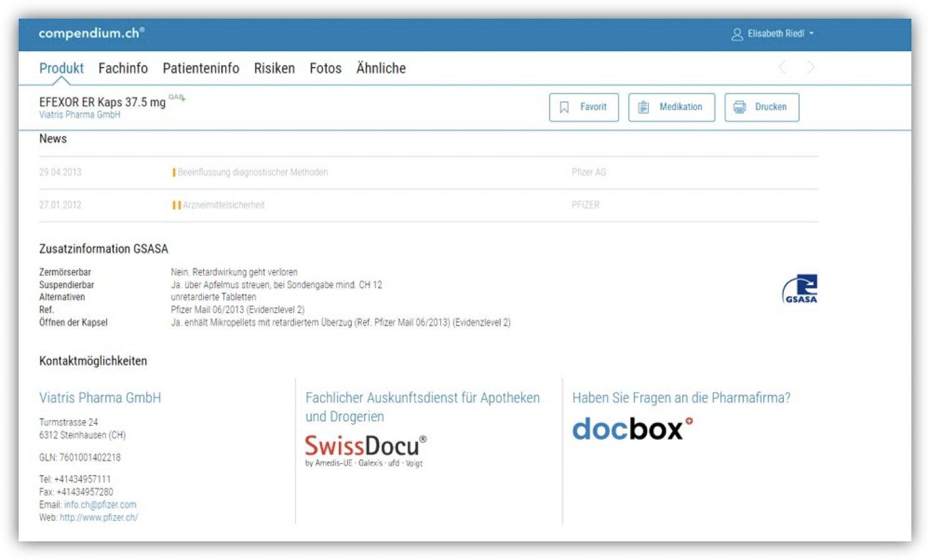The width and height of the screenshot is (929, 560).
Task: Click the info.ch@pfizer.com email link
Action: (x=100, y=504)
